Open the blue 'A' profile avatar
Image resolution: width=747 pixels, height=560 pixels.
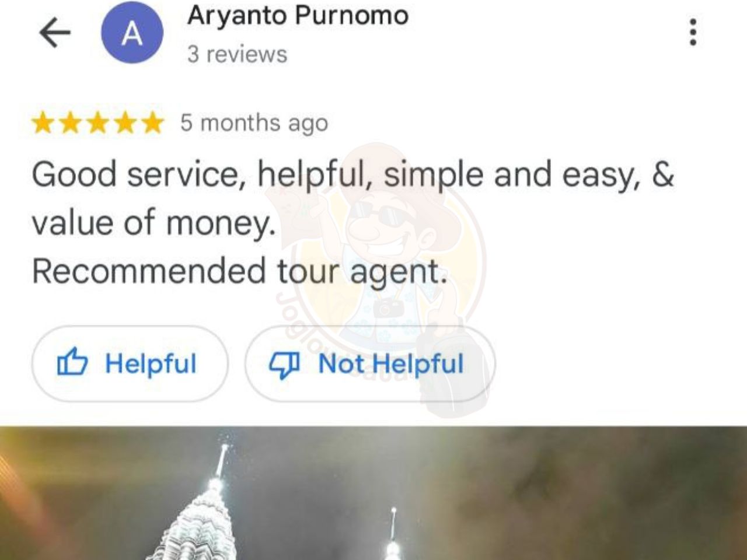tap(132, 32)
